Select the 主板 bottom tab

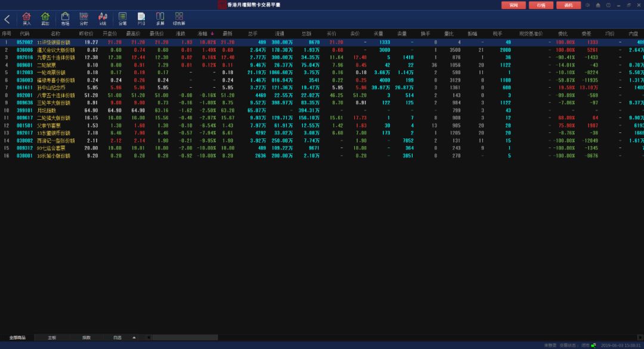52,338
